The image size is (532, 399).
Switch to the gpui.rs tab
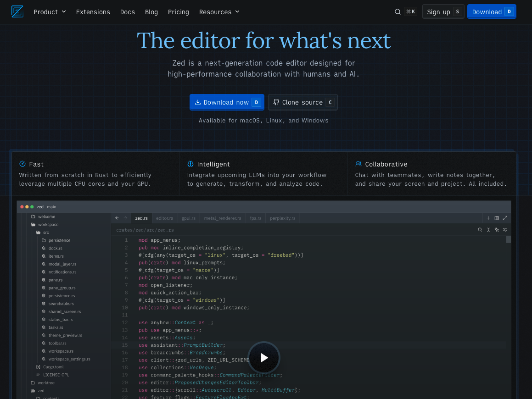(x=188, y=218)
